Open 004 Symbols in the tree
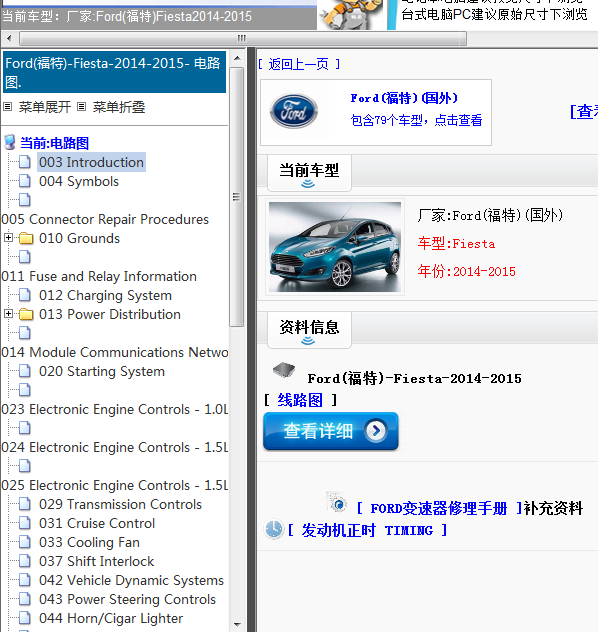This screenshot has height=632, width=598. click(x=79, y=181)
